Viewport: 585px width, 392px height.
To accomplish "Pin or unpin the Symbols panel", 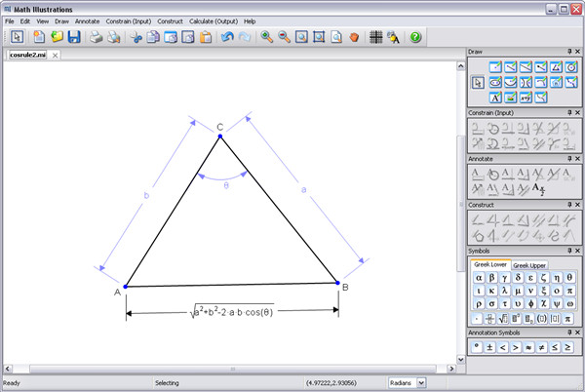I will coord(568,252).
